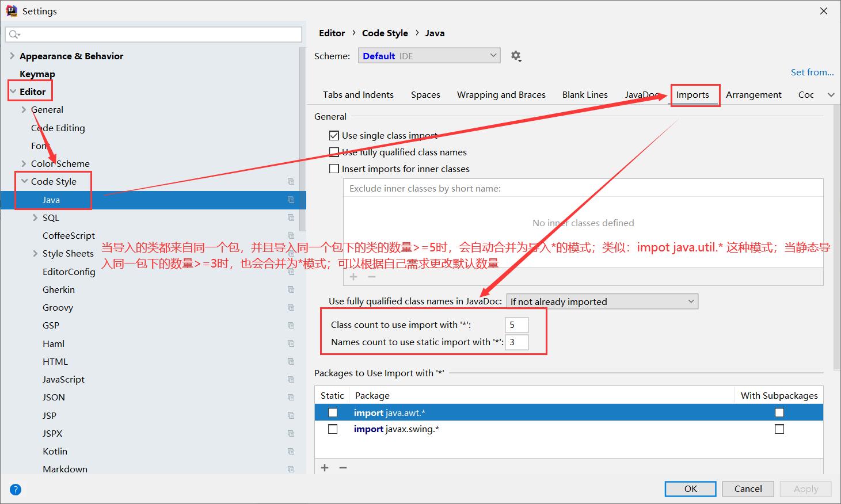841x504 pixels.
Task: Click the copy icon beside Markdown
Action: (x=291, y=469)
